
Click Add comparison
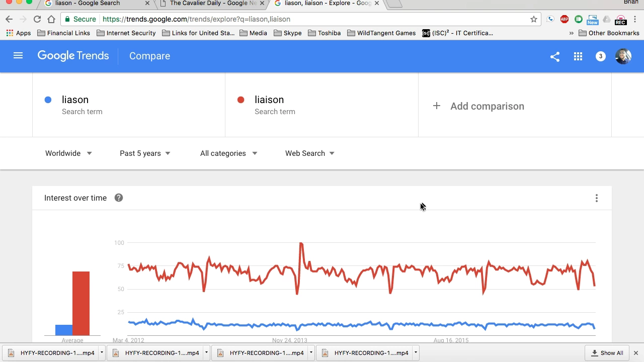(487, 106)
